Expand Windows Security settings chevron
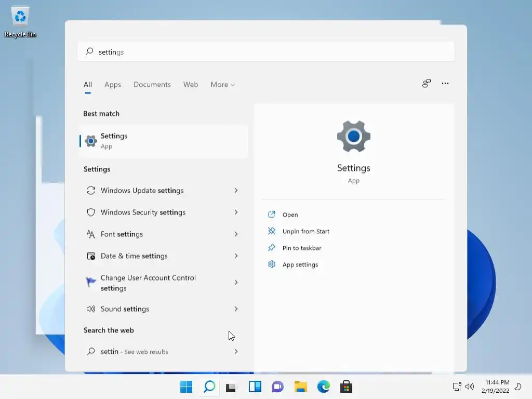This screenshot has height=399, width=532. (236, 212)
